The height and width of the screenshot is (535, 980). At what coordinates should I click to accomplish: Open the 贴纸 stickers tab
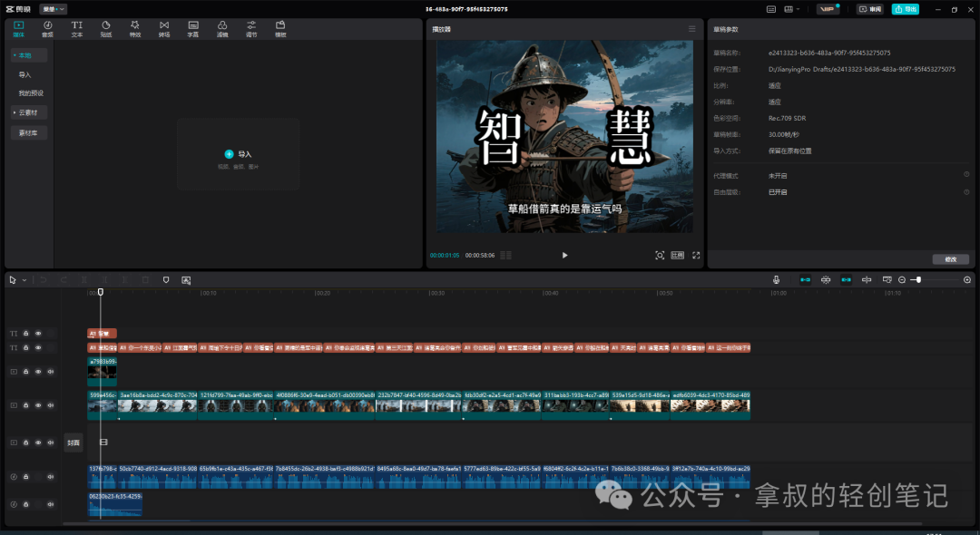point(105,29)
